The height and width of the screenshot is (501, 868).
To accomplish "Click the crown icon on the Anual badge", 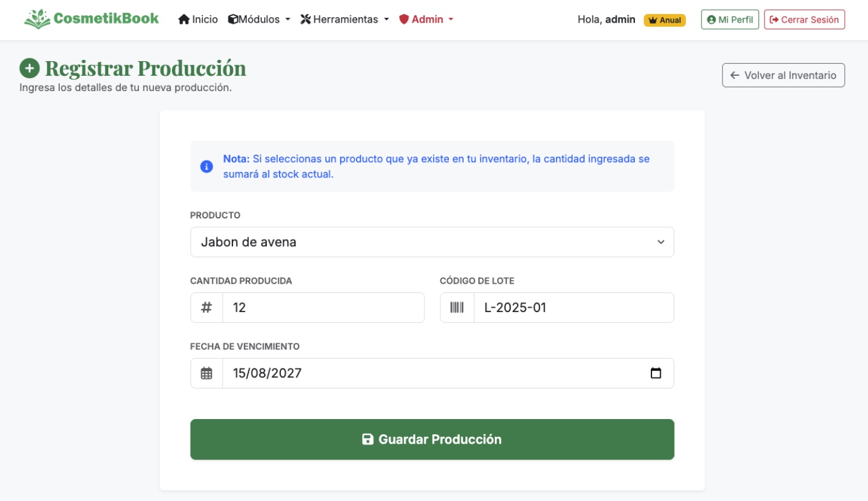I will coord(653,19).
